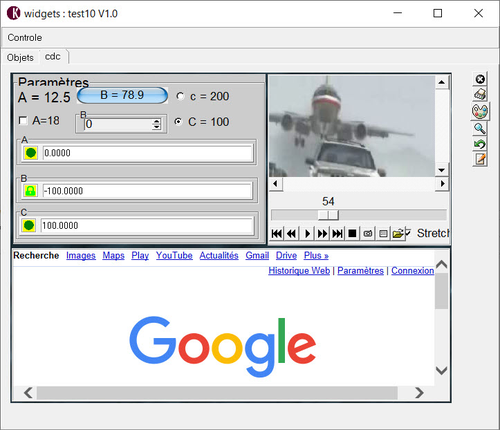
Task: Click the browser horizontal scrollbar thumb
Action: 217,393
